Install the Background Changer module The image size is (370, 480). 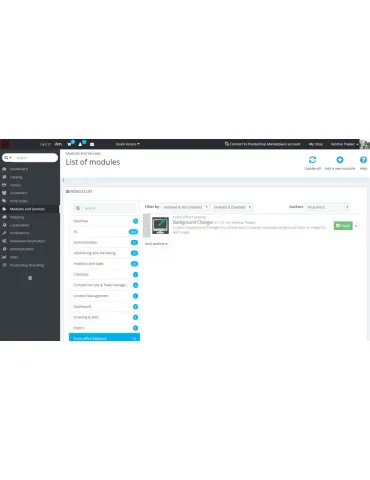tap(343, 226)
